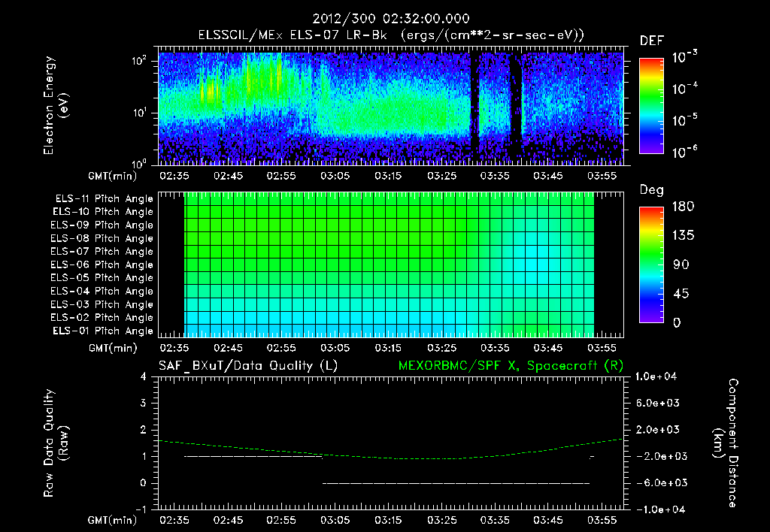The height and width of the screenshot is (532, 770).
Task: Select the ELS-02 Pitch Angle row label
Action: 102,318
